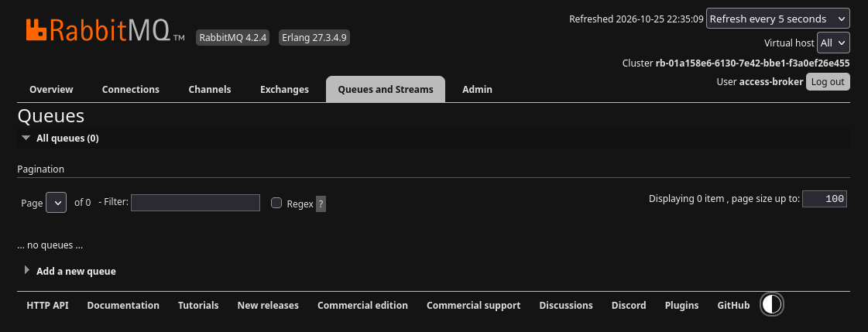The width and height of the screenshot is (868, 332).
Task: Open the Plugins link
Action: click(x=681, y=306)
